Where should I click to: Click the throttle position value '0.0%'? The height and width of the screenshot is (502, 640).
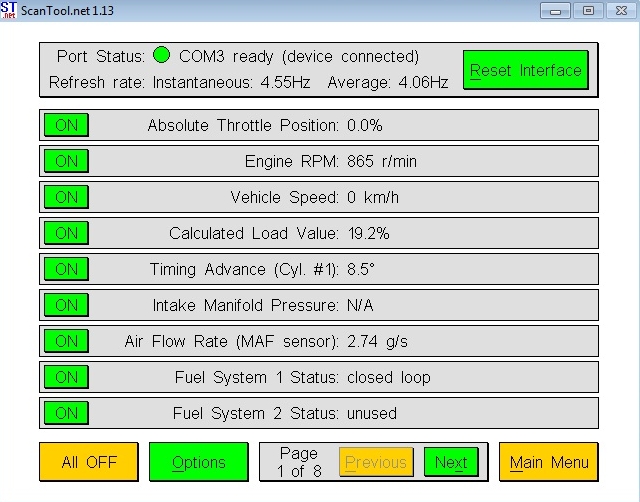click(x=365, y=125)
